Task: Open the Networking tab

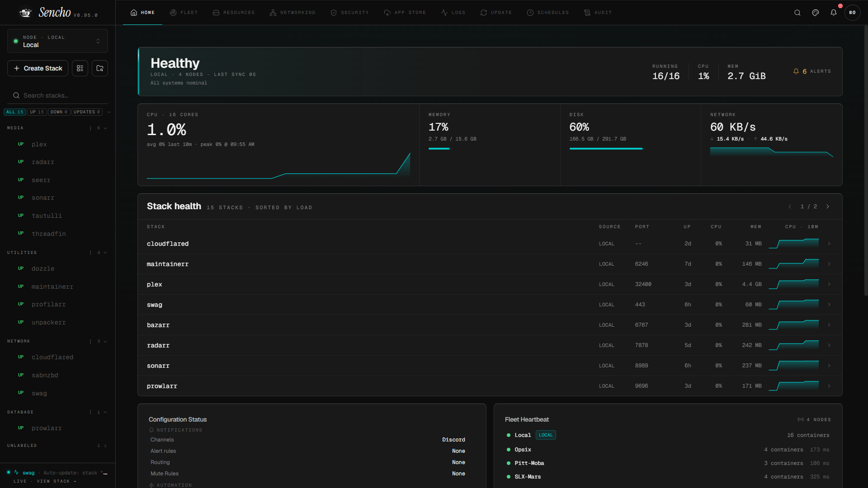Action: 292,13
